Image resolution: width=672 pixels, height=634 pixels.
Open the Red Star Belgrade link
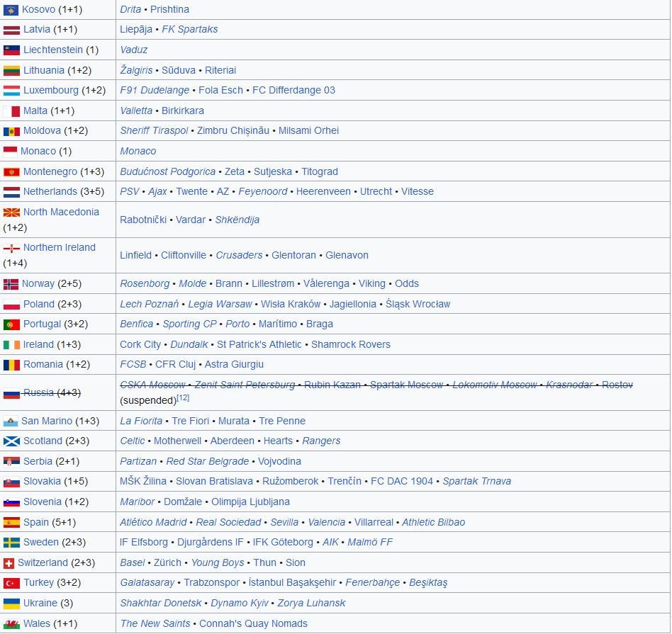click(207, 462)
